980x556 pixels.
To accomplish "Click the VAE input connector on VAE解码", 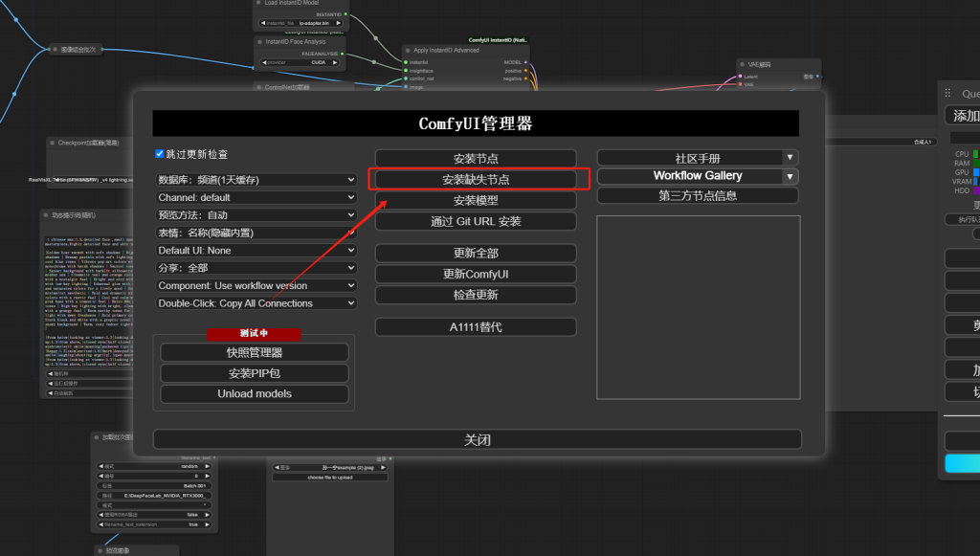I will click(741, 84).
